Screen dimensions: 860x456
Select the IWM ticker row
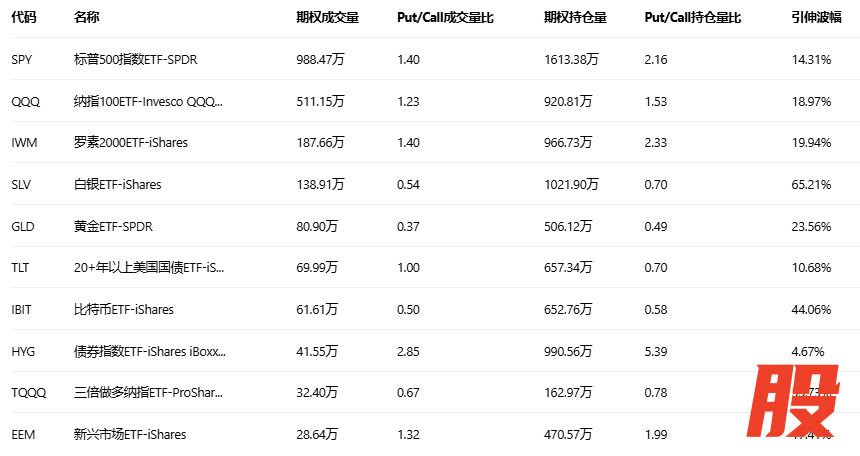coord(24,143)
